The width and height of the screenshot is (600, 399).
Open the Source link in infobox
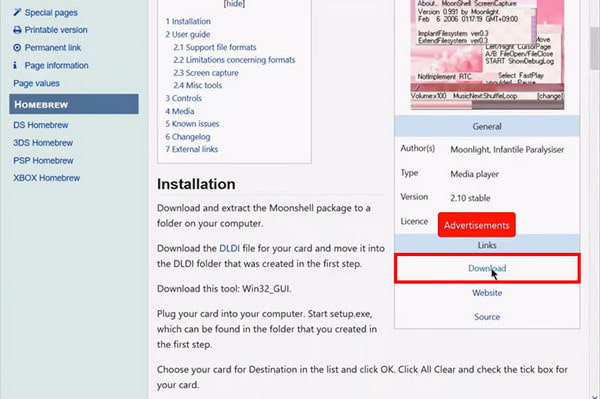click(487, 317)
